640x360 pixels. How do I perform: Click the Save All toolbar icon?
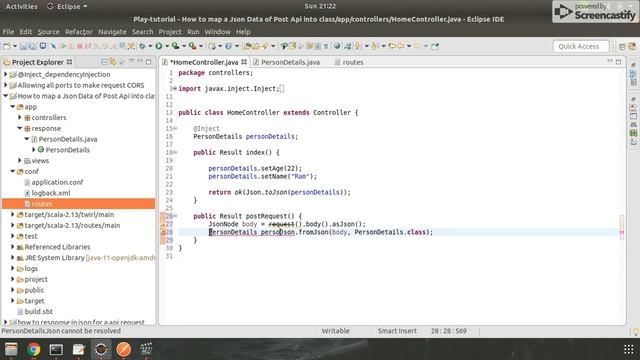click(32, 46)
